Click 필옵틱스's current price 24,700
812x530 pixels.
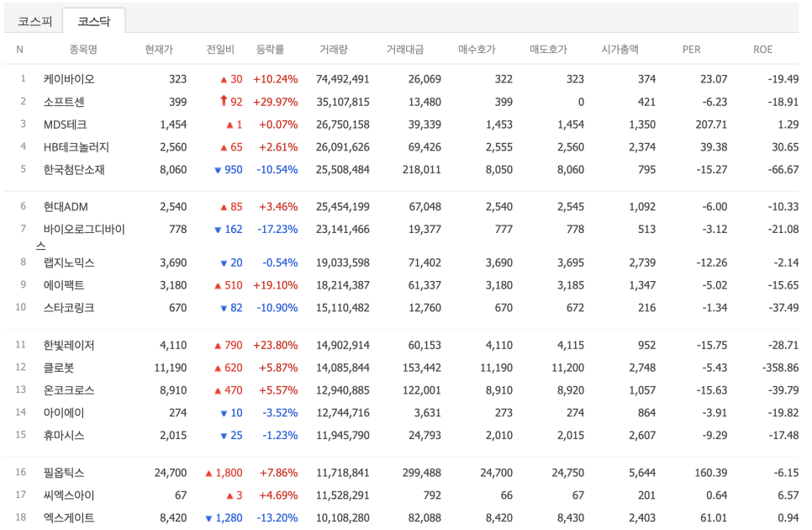[x=171, y=473]
